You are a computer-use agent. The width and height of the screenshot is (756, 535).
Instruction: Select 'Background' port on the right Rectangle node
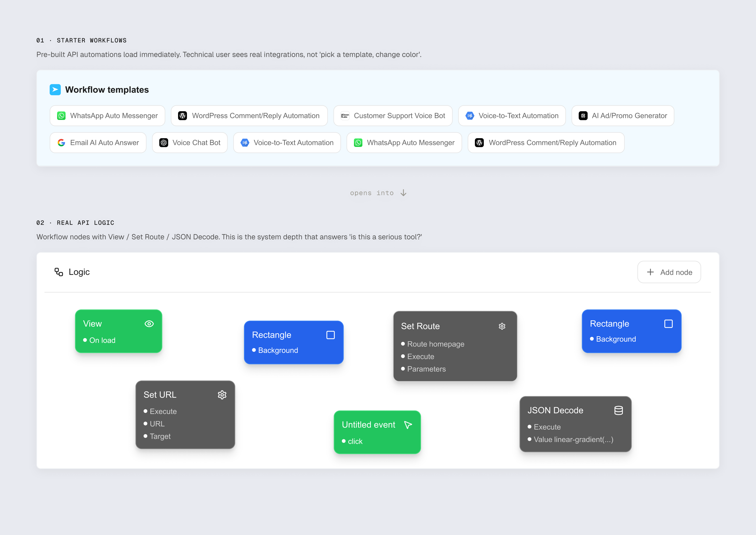point(613,339)
